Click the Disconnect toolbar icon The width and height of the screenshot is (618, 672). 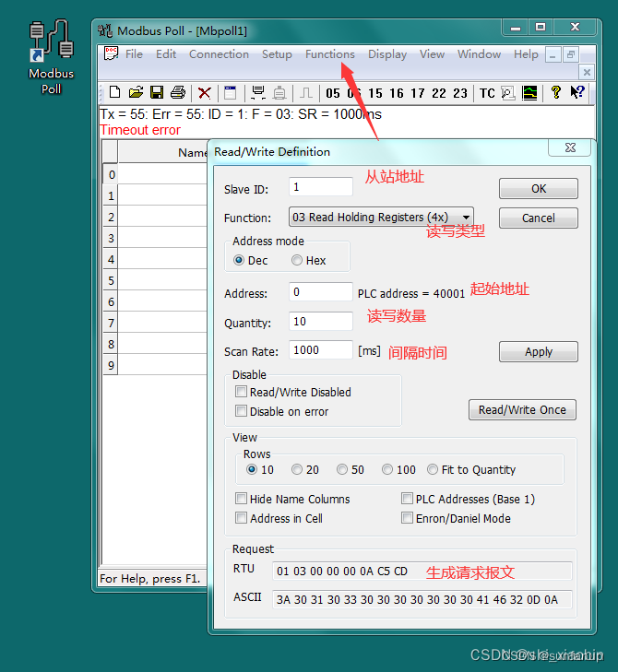coord(279,92)
